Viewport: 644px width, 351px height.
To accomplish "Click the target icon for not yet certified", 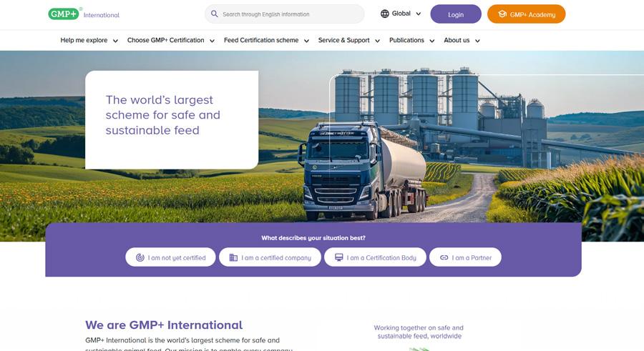I will 140,257.
